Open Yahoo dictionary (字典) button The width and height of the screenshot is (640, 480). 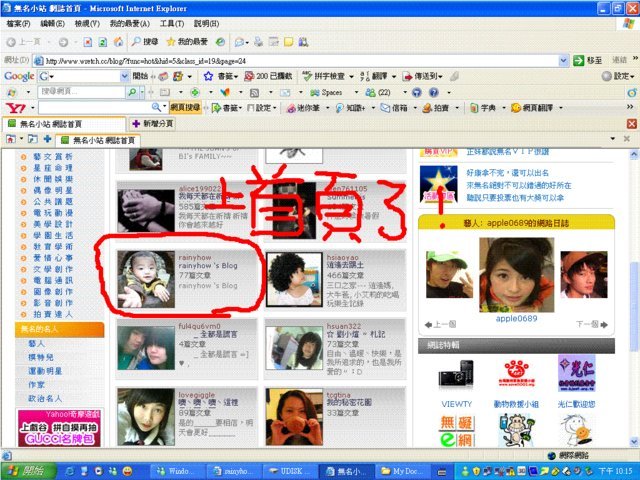click(x=483, y=108)
